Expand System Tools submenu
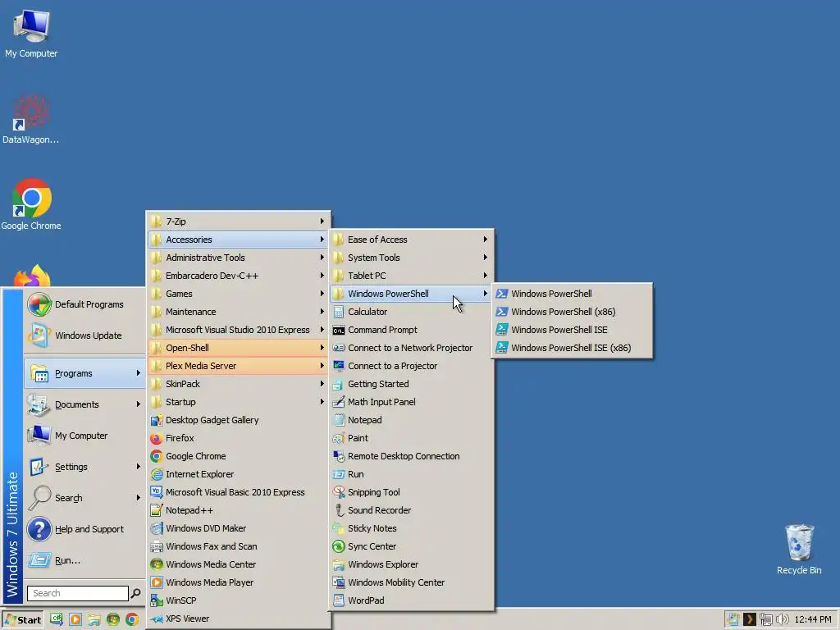The width and height of the screenshot is (840, 630). tap(412, 257)
